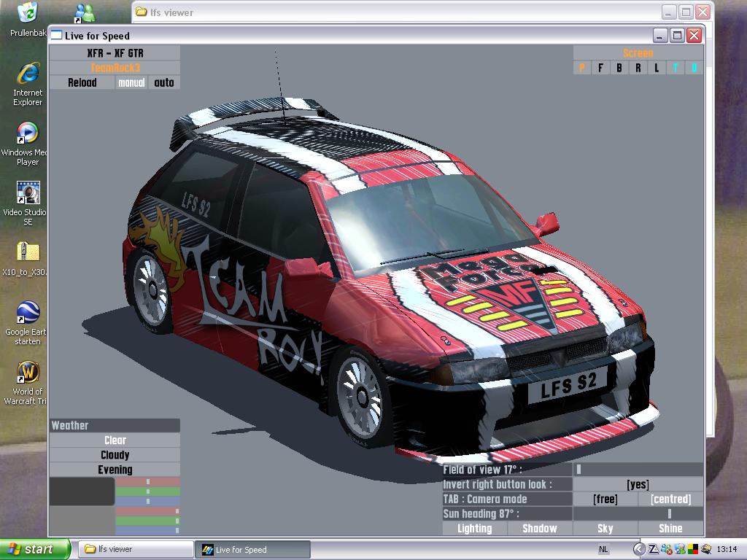Click the four-colored squares tray icon
This screenshot has height=560, width=747.
click(692, 549)
